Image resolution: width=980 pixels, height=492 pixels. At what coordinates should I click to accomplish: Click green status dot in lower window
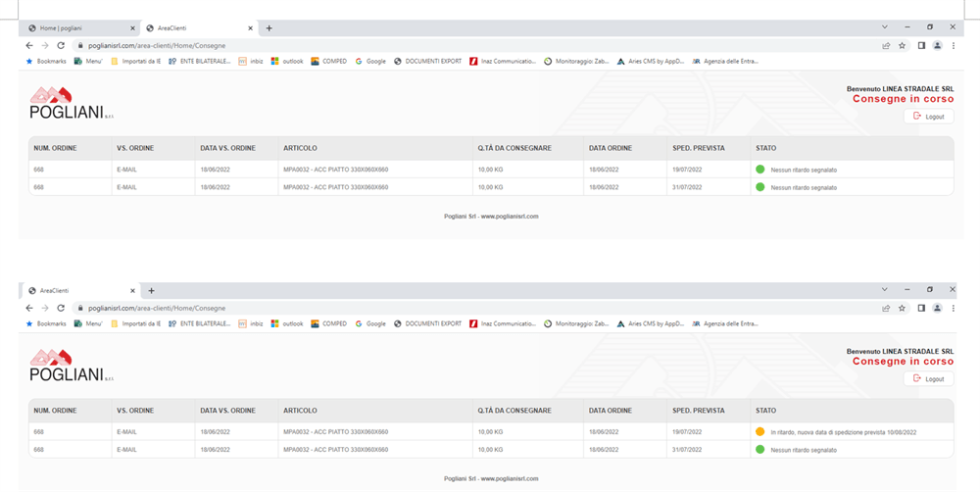[760, 449]
